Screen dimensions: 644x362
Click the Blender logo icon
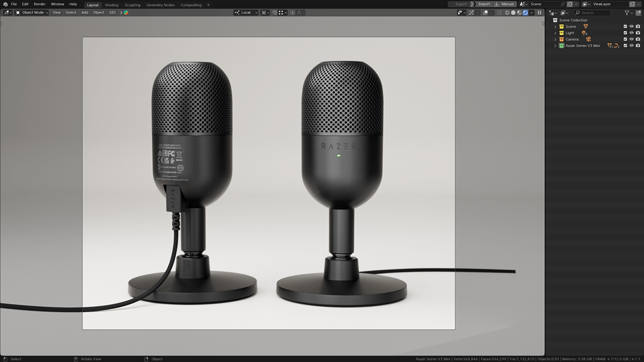[5, 4]
